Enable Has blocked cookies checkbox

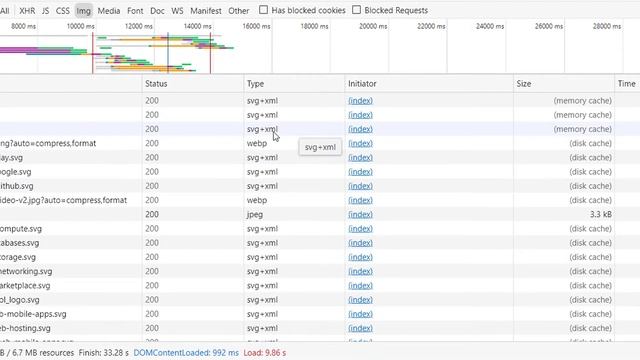click(x=264, y=10)
